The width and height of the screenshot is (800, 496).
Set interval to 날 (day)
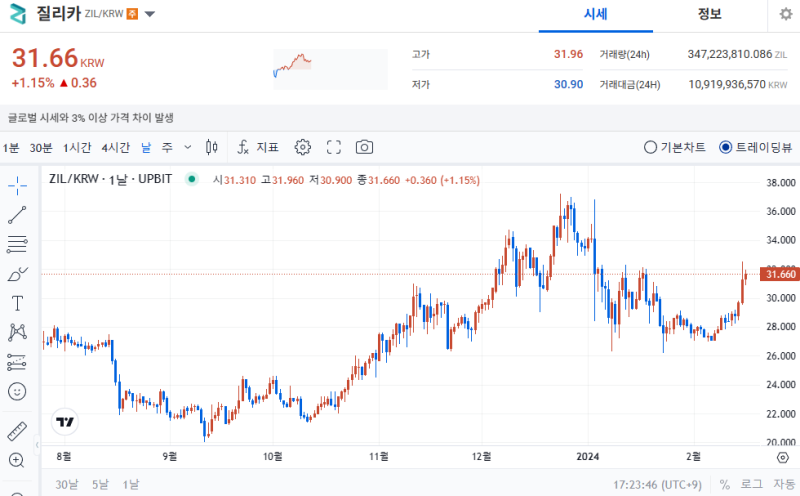pos(146,148)
